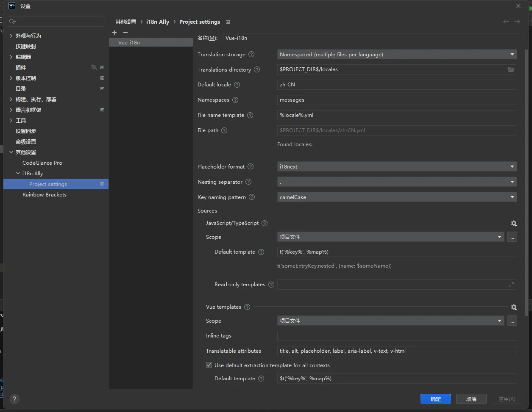Open the Translation storage dropdown
Image resolution: width=532 pixels, height=412 pixels.
397,54
